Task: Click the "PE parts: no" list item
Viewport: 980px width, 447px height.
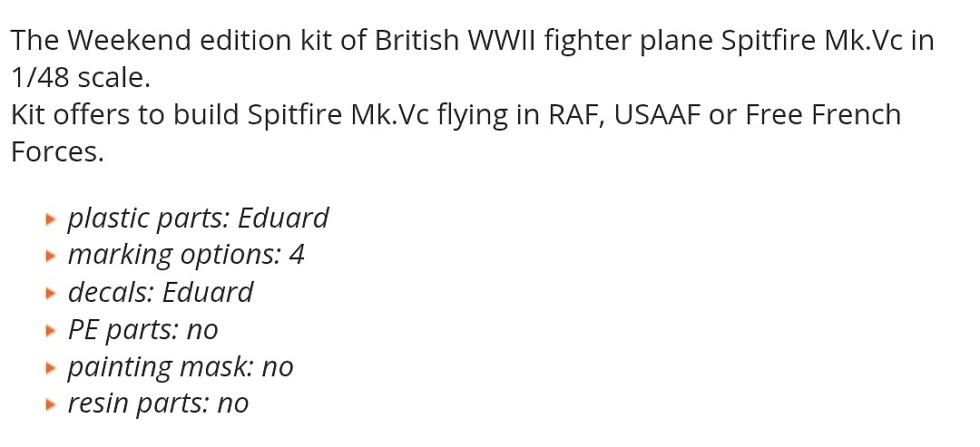Action: click(x=143, y=330)
